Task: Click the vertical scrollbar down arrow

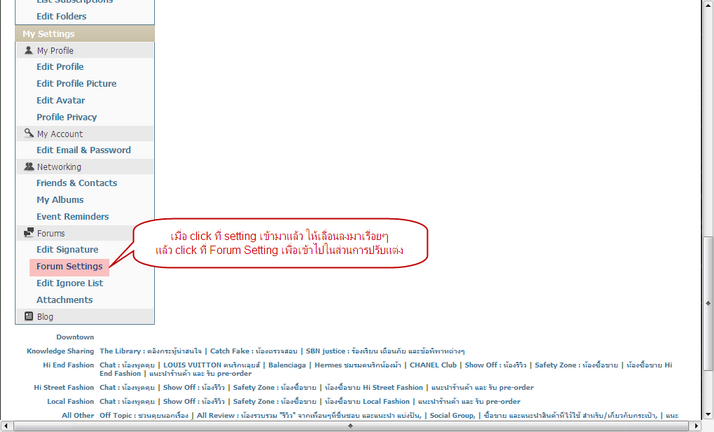Action: (707, 413)
